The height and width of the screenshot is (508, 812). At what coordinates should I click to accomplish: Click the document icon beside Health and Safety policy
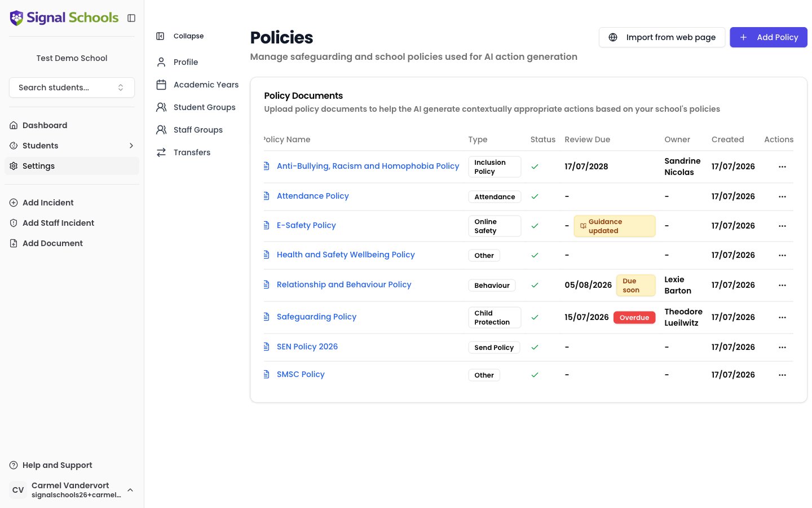267,255
